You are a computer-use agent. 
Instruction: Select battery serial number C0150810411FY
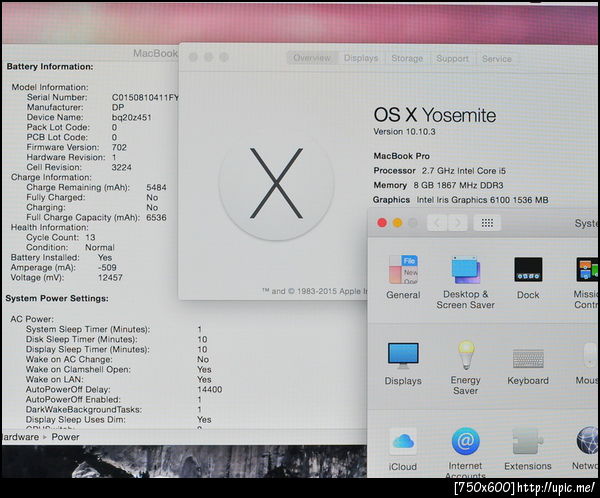point(145,98)
